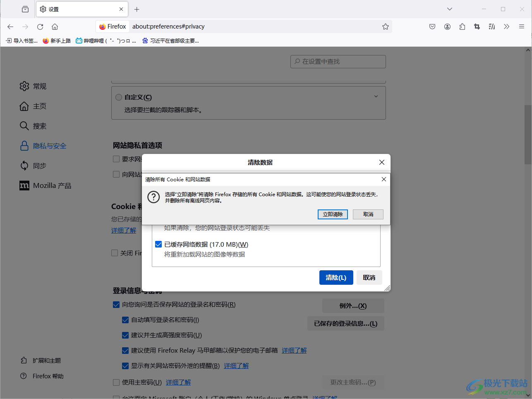This screenshot has height=399, width=532.
Task: Open Firefox 帮助 in sidebar
Action: coord(42,376)
